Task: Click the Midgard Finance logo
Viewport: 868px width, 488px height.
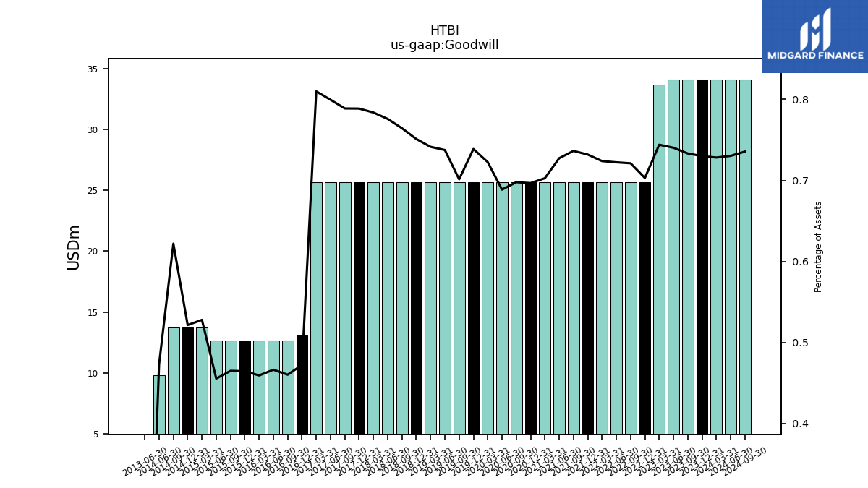Action: (x=815, y=36)
